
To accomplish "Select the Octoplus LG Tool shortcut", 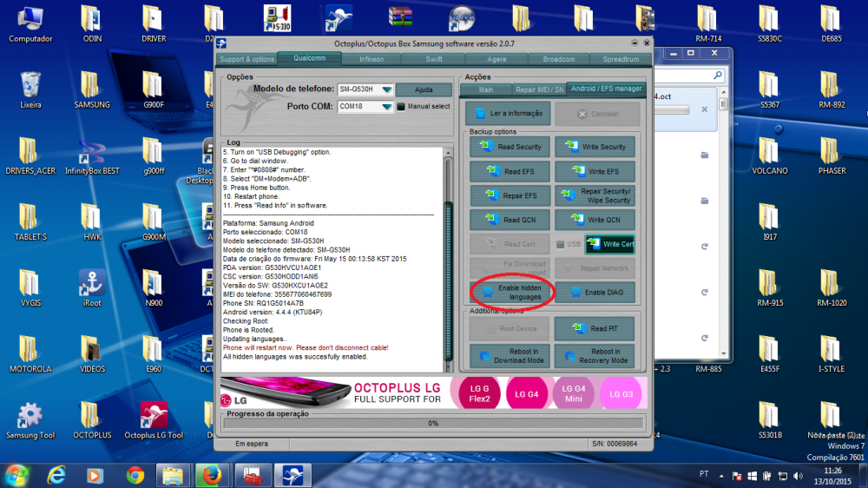I will click(154, 420).
